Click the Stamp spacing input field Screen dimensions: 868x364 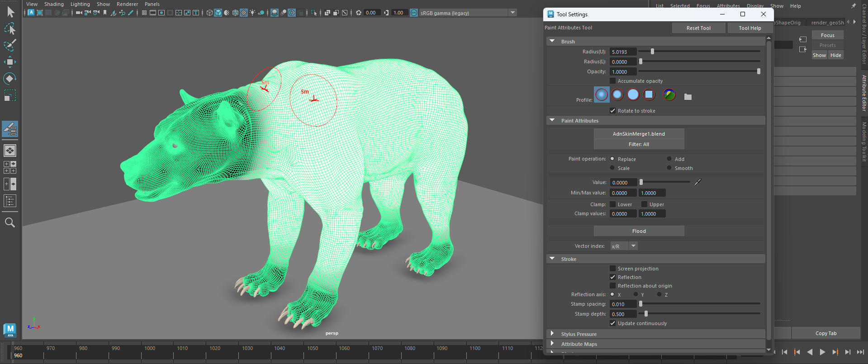click(623, 304)
